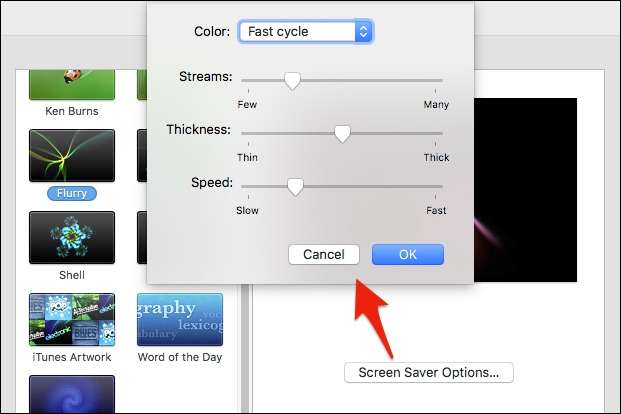Pick the iTunes Artwork screen saver thumbnail
This screenshot has height=414, width=621.
(x=72, y=319)
